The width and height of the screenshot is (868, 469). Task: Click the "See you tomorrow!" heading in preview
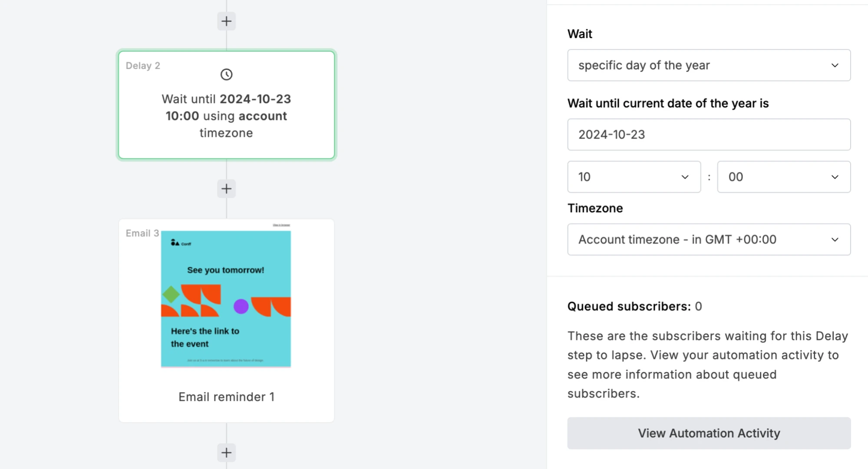point(225,270)
